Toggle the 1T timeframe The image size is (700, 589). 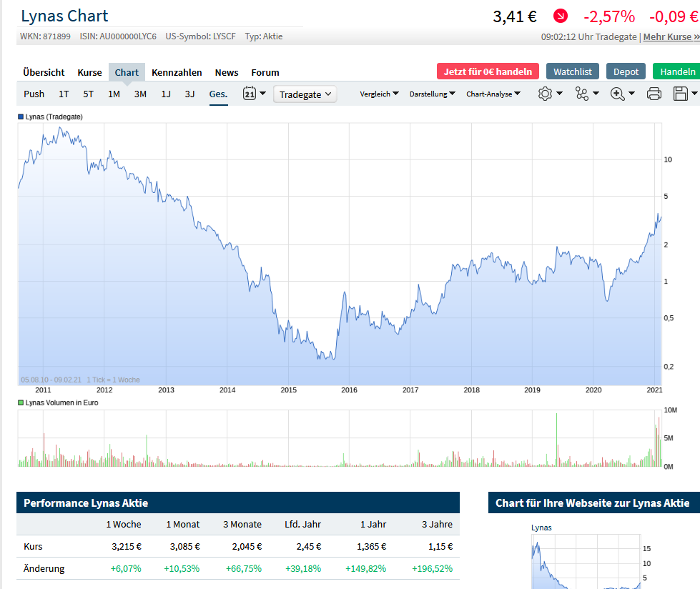click(x=64, y=94)
